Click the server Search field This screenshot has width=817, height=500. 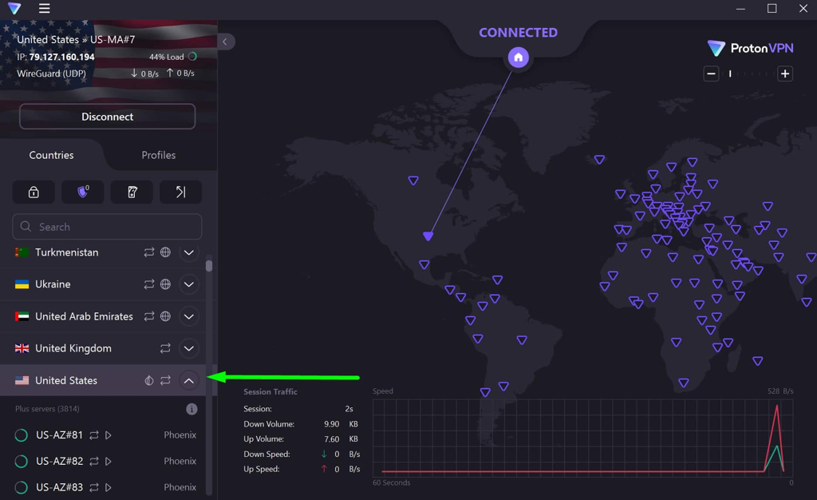(x=107, y=227)
